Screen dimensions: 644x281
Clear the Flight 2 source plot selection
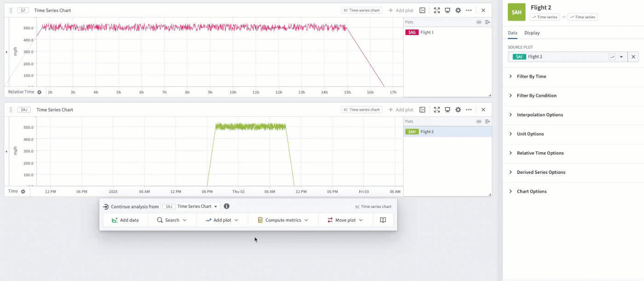pyautogui.click(x=633, y=57)
